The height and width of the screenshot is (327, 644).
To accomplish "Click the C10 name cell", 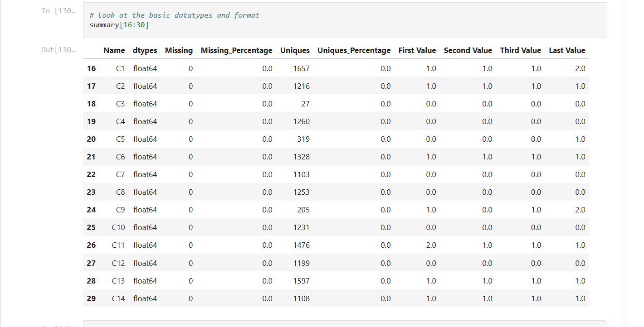I will pyautogui.click(x=118, y=227).
